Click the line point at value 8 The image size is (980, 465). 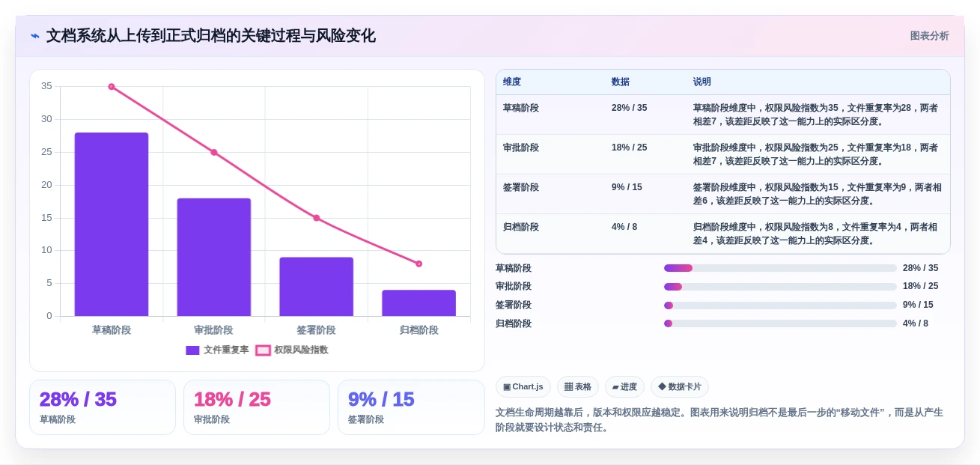click(419, 264)
